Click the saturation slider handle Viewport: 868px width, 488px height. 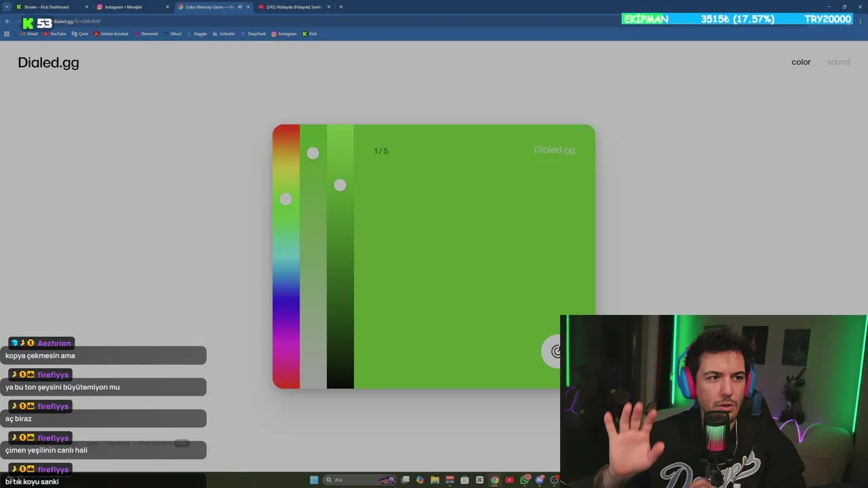click(313, 153)
